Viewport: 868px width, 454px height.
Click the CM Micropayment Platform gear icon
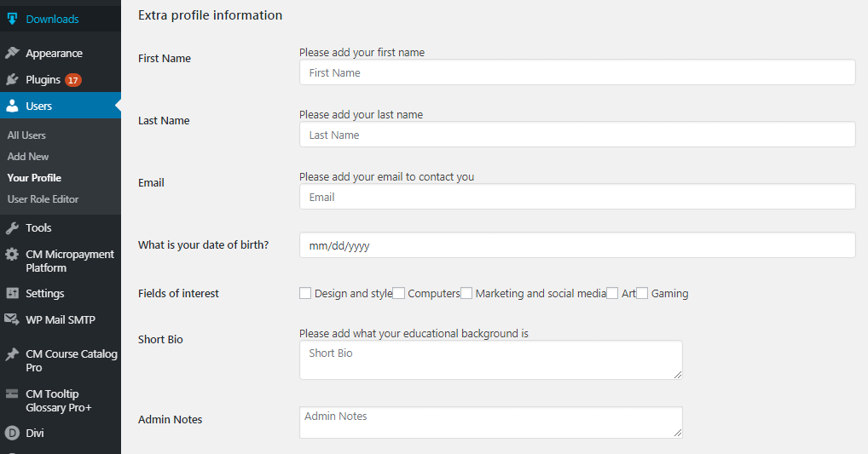[x=12, y=255]
